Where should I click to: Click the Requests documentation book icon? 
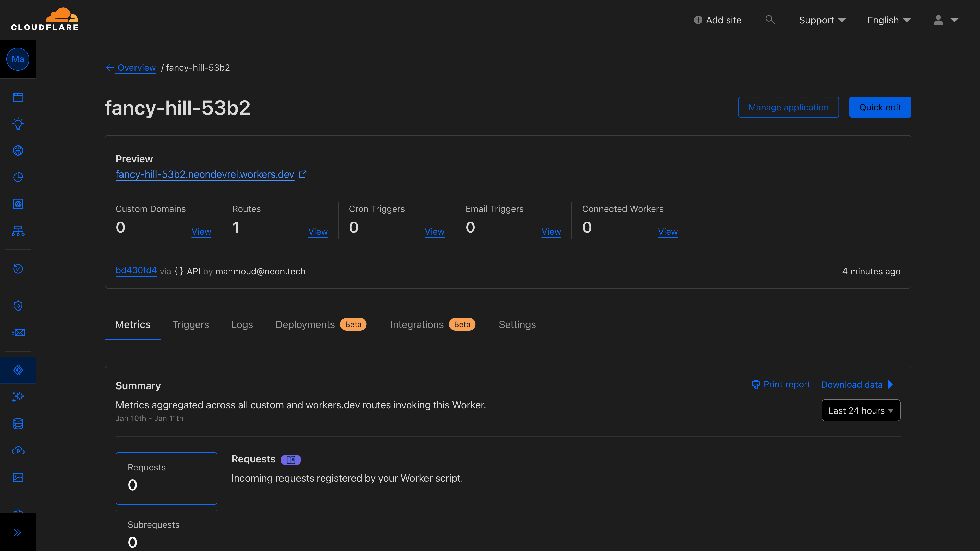[x=291, y=460]
